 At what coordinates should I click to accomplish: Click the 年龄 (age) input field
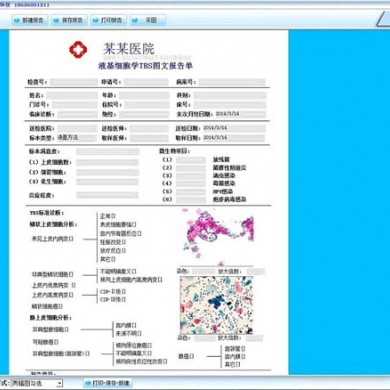144,96
